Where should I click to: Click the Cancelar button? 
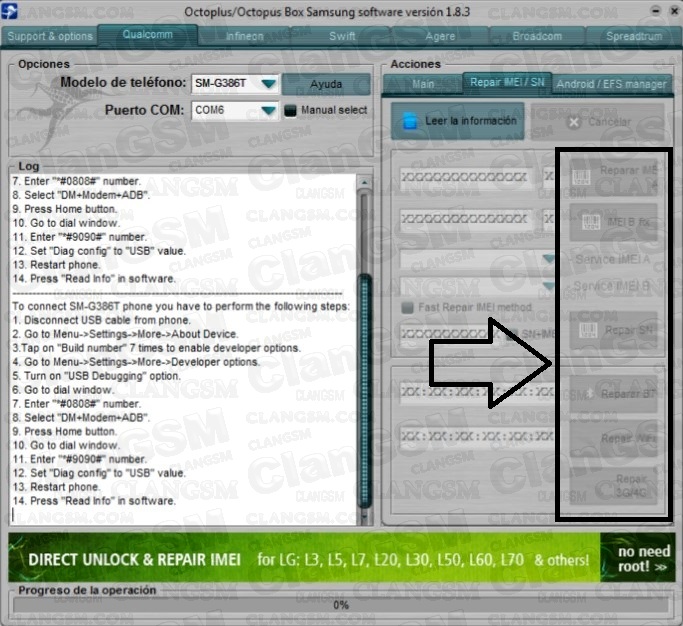click(599, 122)
